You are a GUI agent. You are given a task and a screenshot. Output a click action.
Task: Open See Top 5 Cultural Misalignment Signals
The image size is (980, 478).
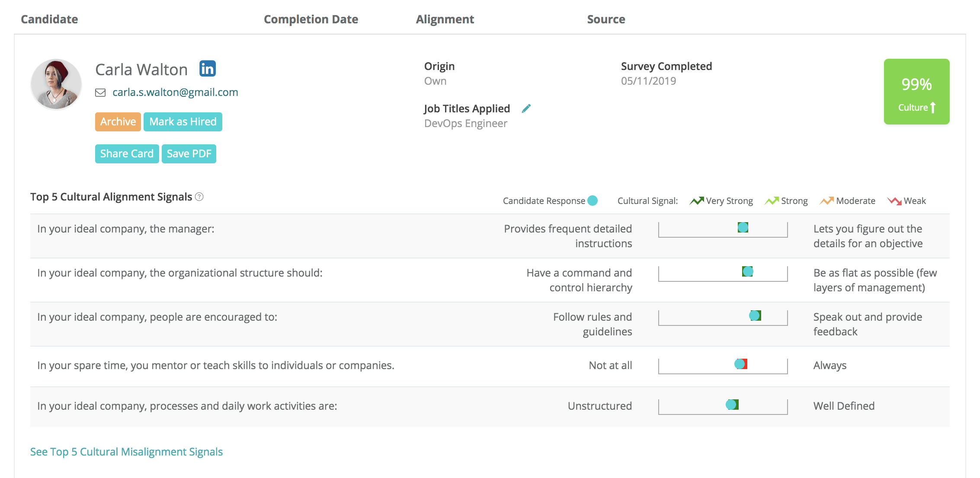click(x=126, y=452)
